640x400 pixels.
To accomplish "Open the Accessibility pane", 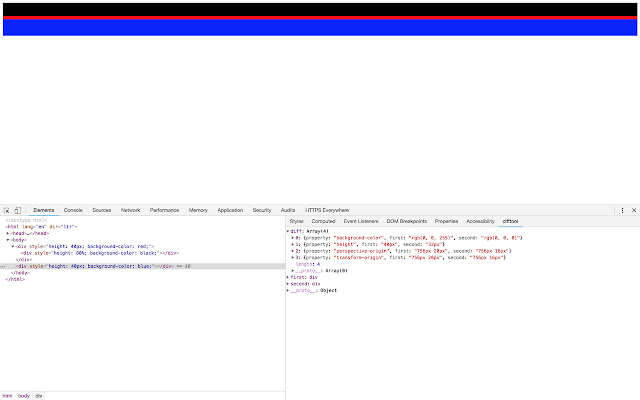I will pos(480,221).
